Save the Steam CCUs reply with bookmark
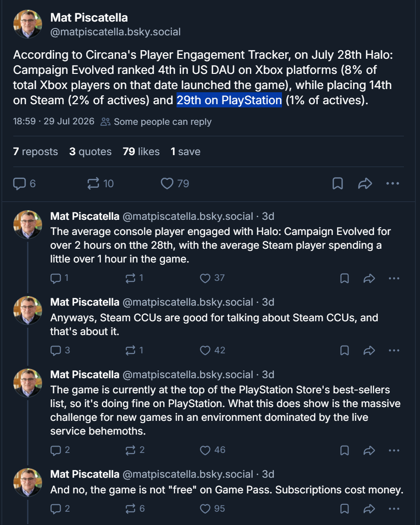 point(344,350)
